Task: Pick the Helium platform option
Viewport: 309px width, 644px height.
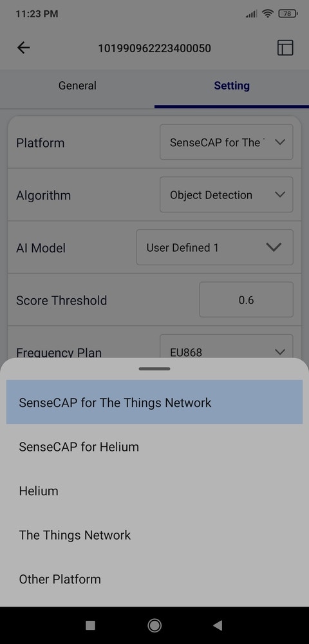Action: tap(154, 491)
